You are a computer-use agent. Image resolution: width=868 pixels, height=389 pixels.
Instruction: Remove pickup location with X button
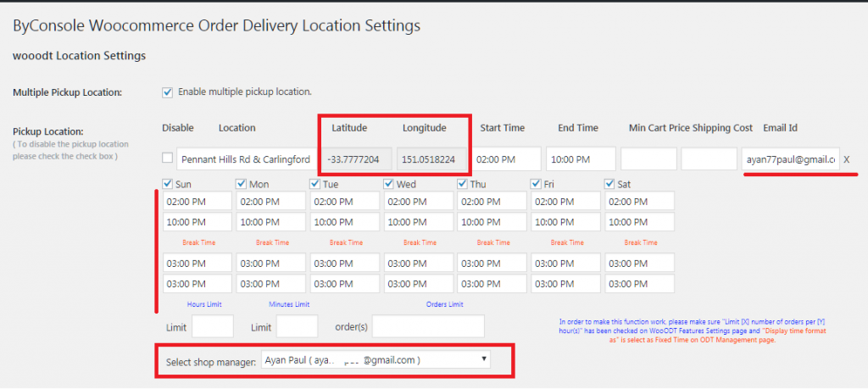847,160
